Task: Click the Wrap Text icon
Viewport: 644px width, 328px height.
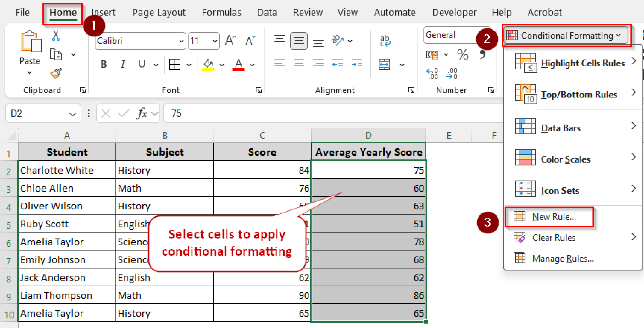Action: [x=385, y=41]
